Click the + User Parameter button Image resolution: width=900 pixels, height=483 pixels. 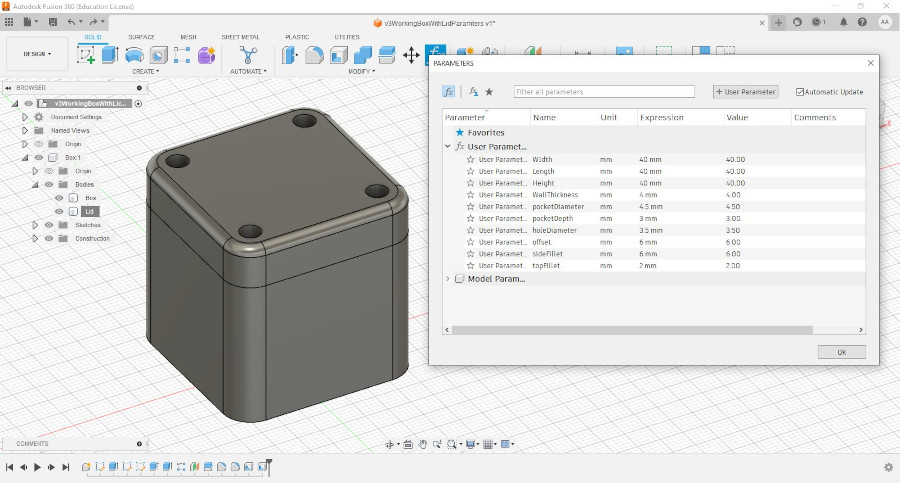point(746,92)
